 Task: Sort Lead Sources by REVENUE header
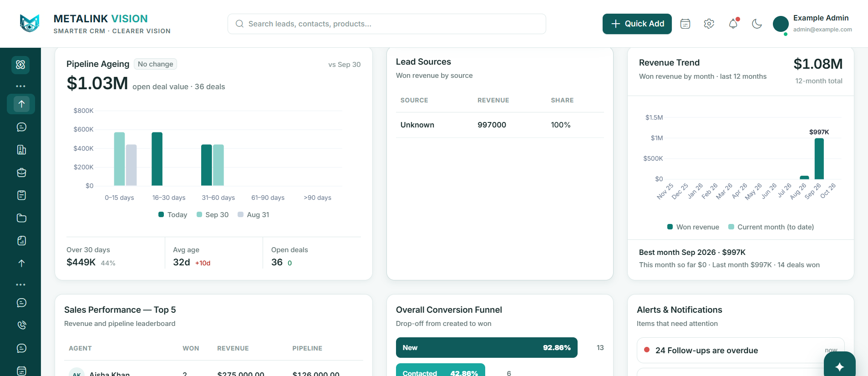(493, 100)
